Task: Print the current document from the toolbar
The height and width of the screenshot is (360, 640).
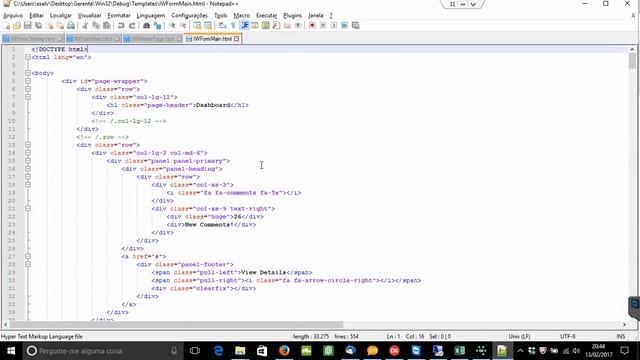Action: (x=71, y=26)
